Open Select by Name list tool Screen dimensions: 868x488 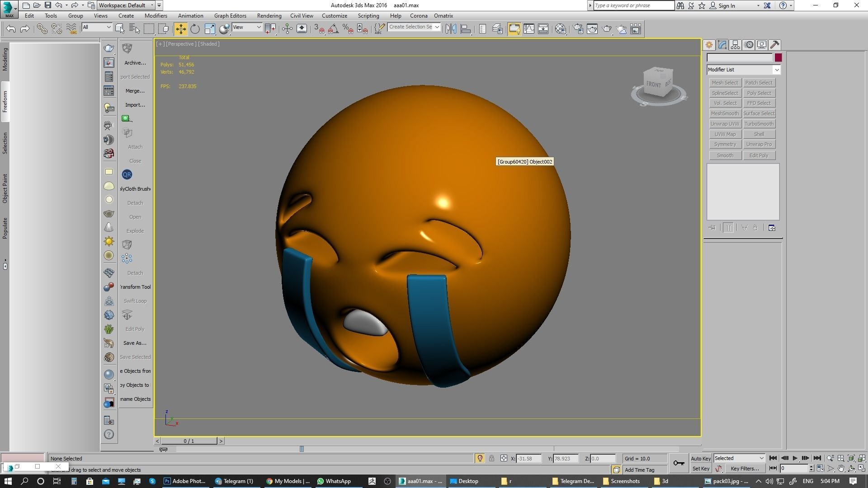coord(134,29)
